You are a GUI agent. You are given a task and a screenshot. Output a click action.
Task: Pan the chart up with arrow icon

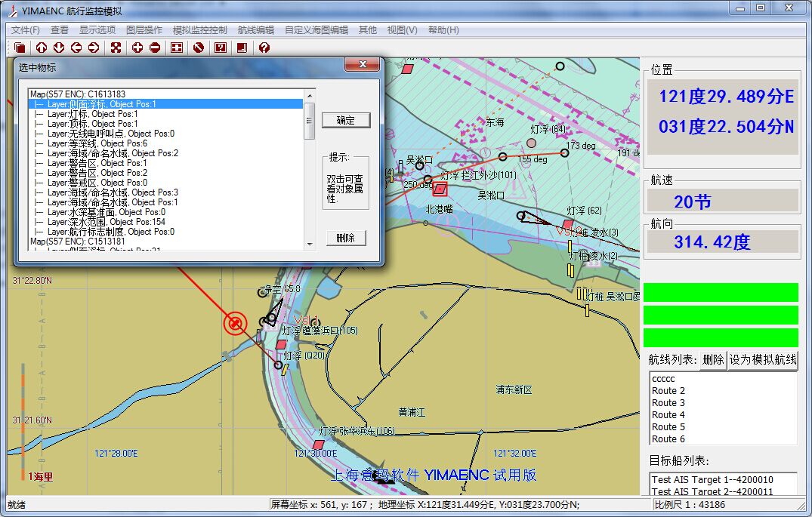pos(42,48)
